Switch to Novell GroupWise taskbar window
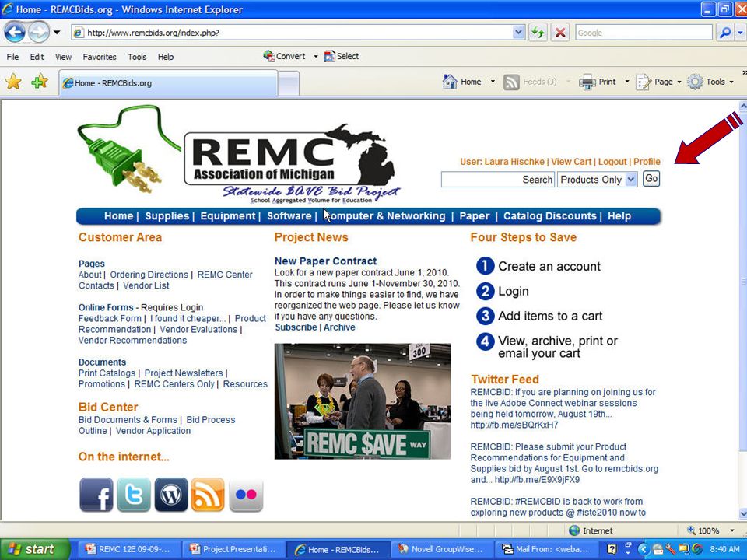The width and height of the screenshot is (747, 560). pos(442,549)
